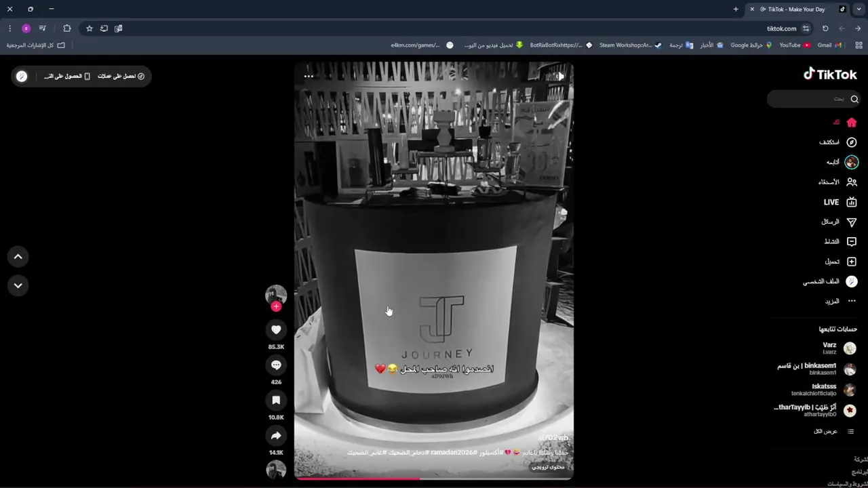Go to the previous video
This screenshot has height=488, width=868.
18,257
